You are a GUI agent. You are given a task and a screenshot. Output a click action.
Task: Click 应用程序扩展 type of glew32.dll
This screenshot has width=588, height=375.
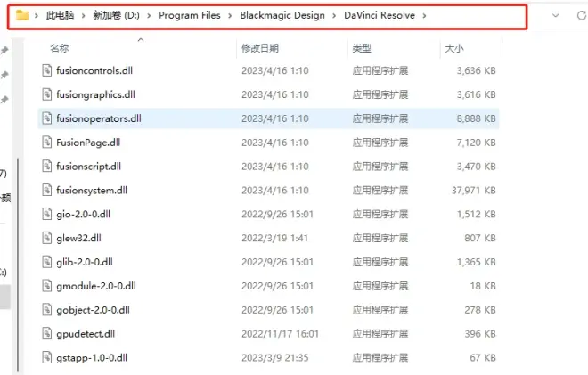[380, 238]
